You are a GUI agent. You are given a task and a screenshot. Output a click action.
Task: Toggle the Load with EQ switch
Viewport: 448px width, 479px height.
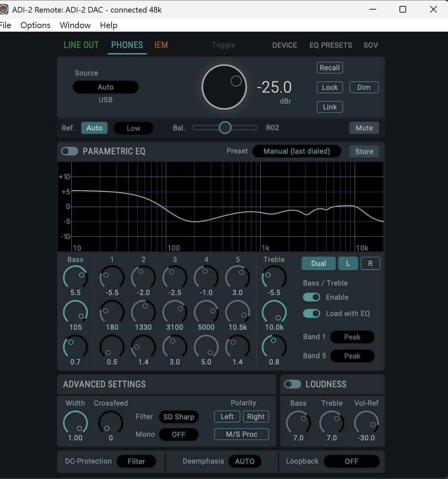(x=311, y=313)
